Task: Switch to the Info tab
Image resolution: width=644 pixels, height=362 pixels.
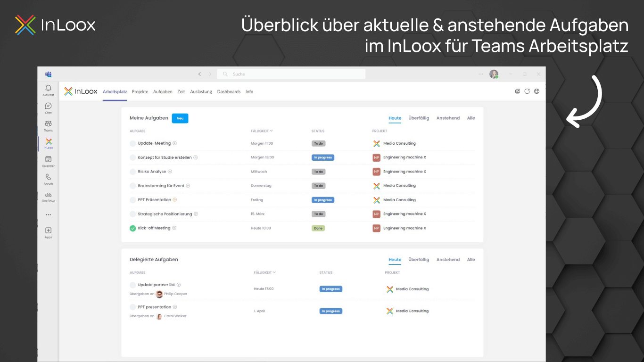Action: (249, 91)
